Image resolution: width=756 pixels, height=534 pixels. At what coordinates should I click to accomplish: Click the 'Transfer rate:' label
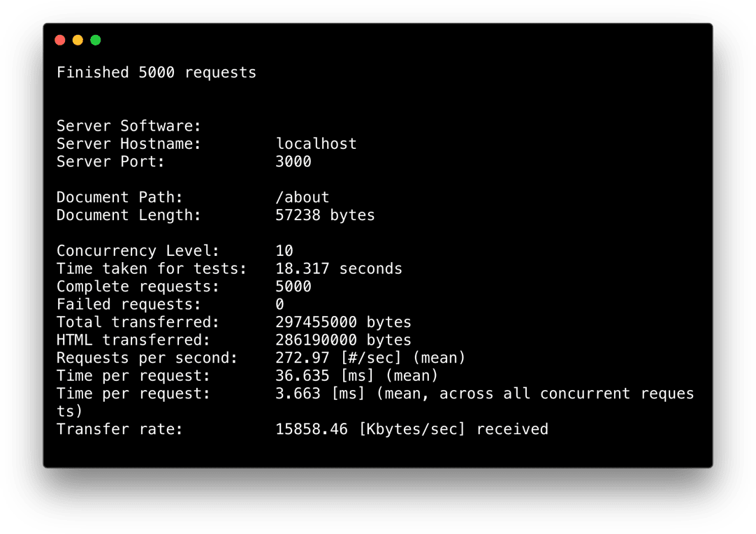[119, 429]
